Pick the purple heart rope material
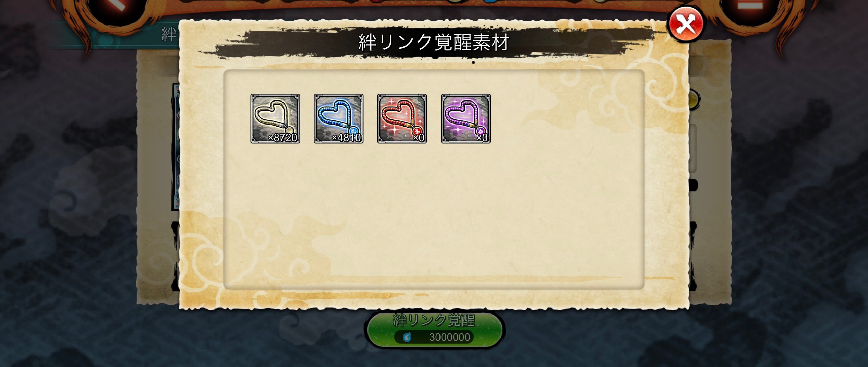Image resolution: width=868 pixels, height=367 pixels. 466,118
